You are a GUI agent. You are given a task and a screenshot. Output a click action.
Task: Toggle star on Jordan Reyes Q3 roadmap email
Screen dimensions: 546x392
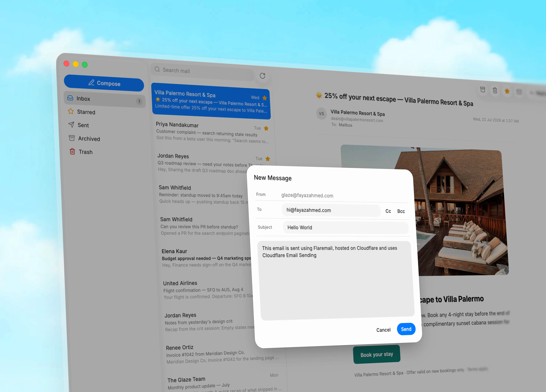point(268,159)
